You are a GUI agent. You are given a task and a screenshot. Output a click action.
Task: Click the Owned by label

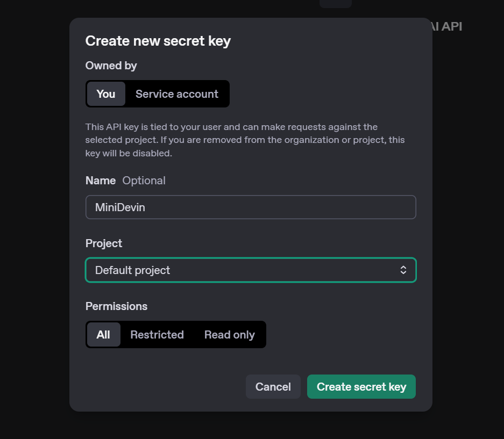click(111, 66)
